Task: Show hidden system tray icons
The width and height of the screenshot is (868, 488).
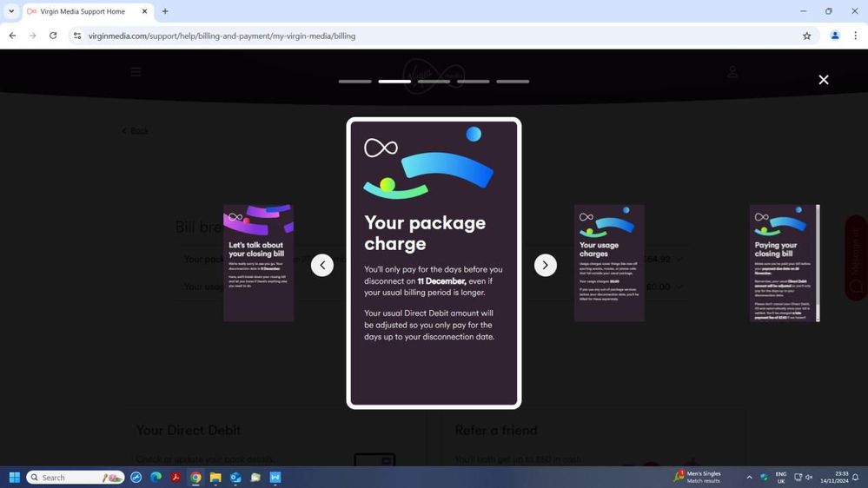Action: coord(749,477)
